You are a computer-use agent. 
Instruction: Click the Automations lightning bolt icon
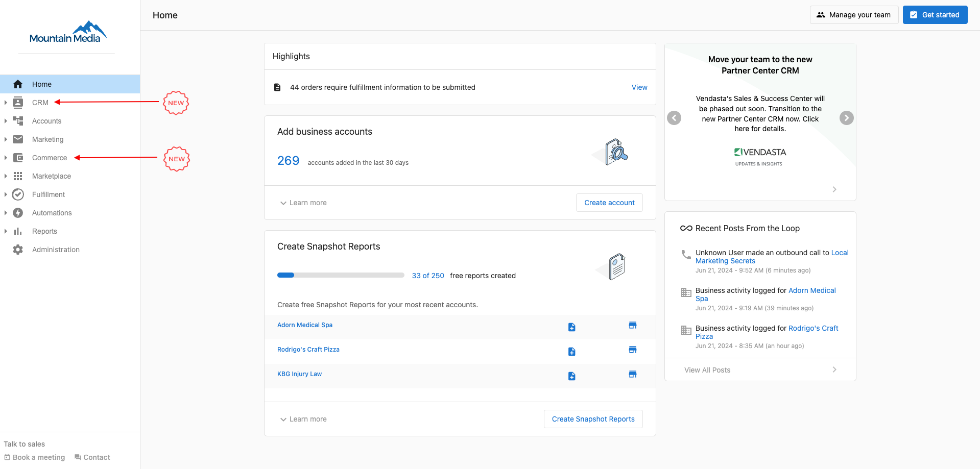(x=18, y=213)
